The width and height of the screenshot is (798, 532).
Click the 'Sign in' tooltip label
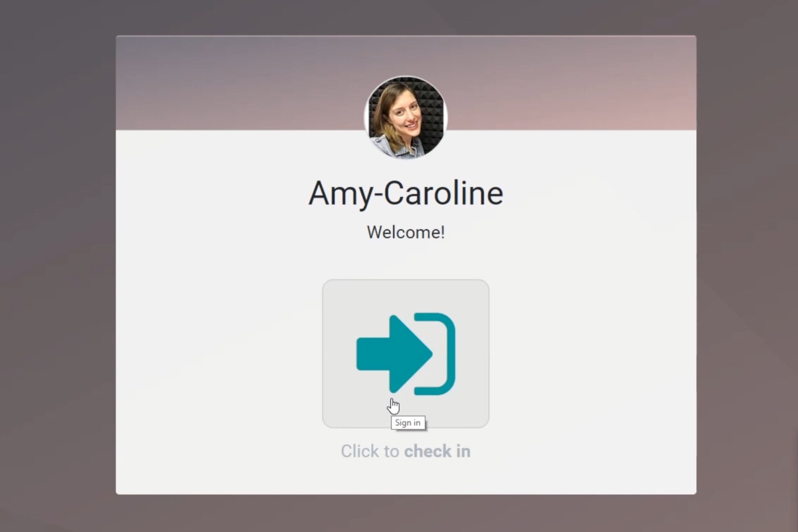tap(408, 423)
